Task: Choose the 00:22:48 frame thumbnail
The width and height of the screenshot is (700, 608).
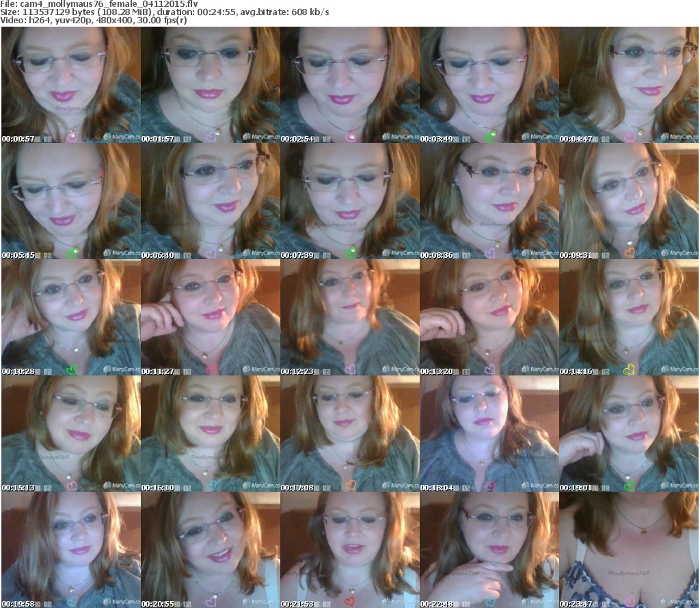Action: pyautogui.click(x=489, y=549)
